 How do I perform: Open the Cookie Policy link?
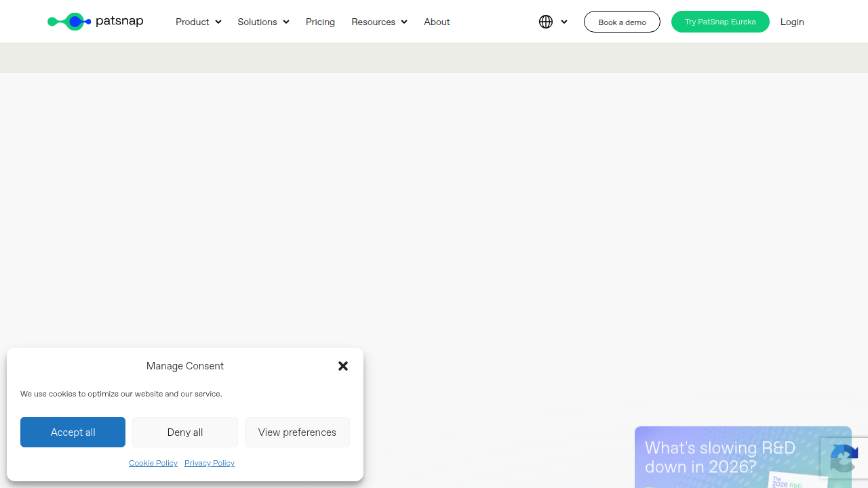(x=153, y=463)
